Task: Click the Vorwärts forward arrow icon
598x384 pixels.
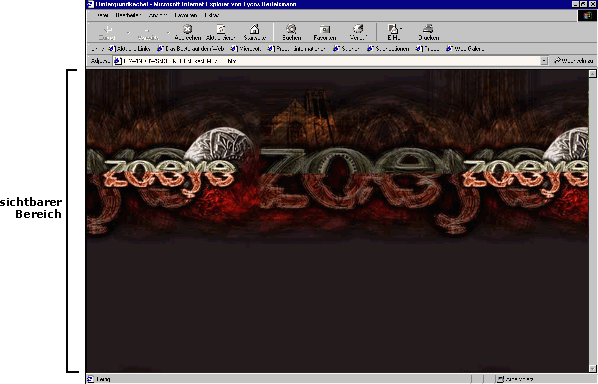Action: pyautogui.click(x=148, y=30)
